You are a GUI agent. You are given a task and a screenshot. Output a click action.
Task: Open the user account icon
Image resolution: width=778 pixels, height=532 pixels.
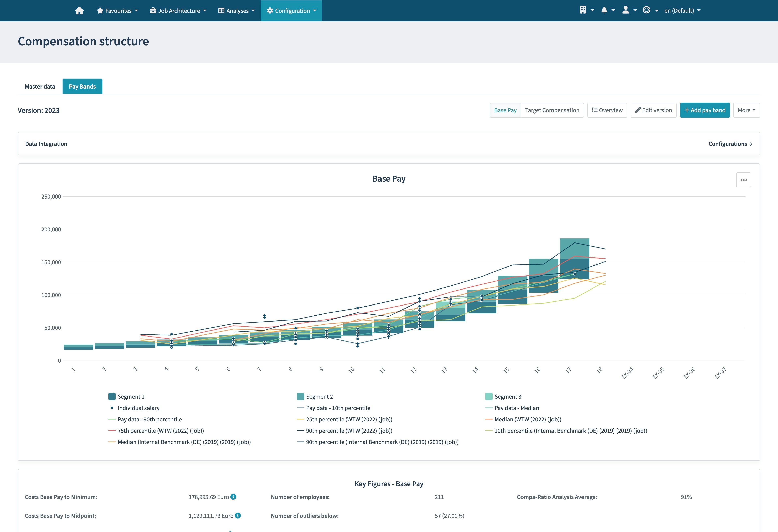626,10
